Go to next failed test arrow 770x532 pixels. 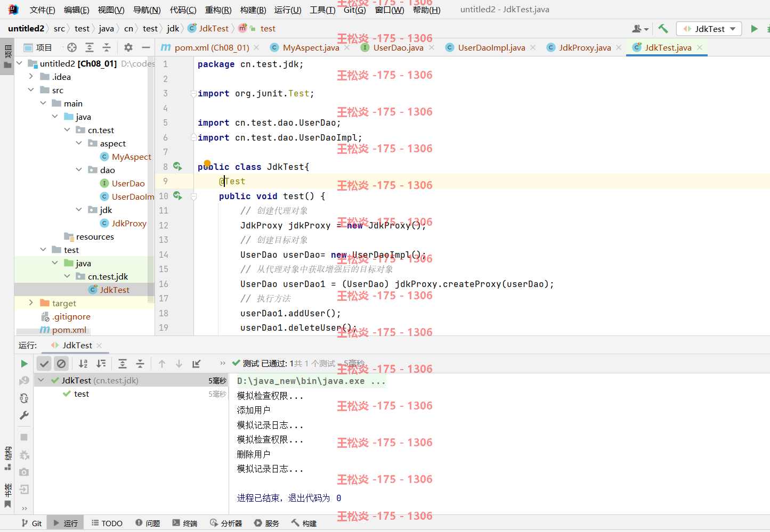(x=179, y=364)
